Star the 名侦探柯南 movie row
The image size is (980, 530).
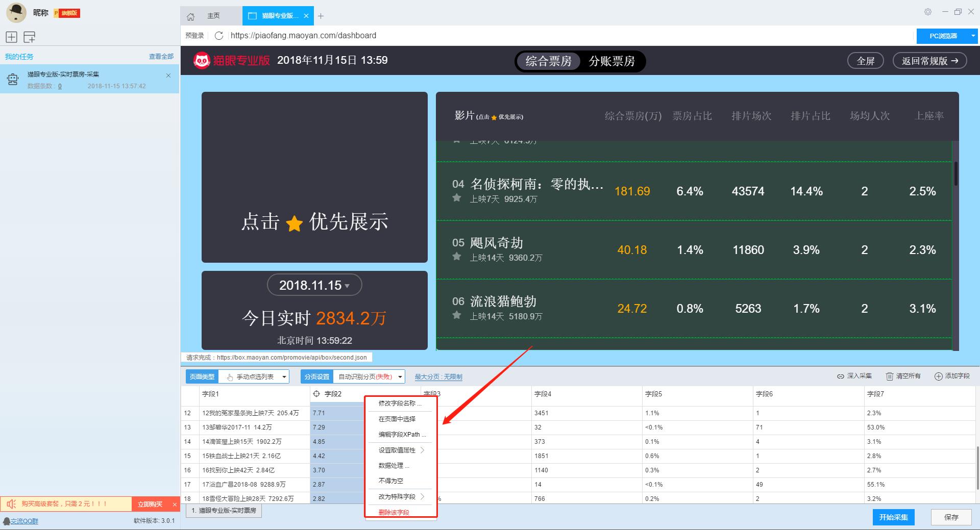point(457,198)
